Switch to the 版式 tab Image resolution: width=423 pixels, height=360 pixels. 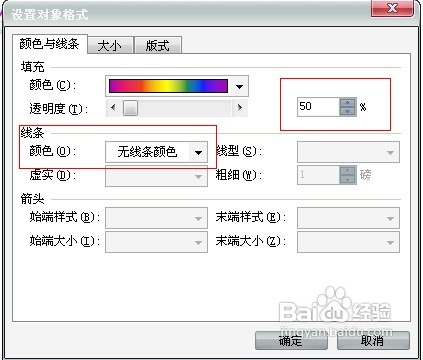(158, 45)
